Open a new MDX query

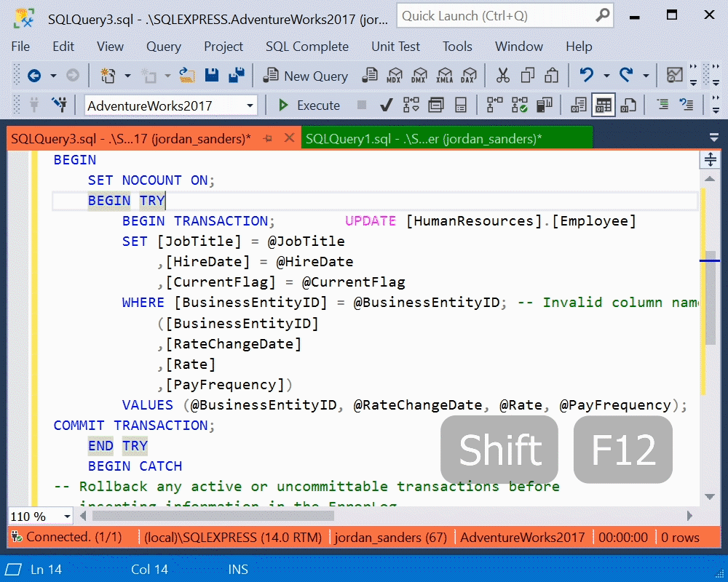point(395,75)
